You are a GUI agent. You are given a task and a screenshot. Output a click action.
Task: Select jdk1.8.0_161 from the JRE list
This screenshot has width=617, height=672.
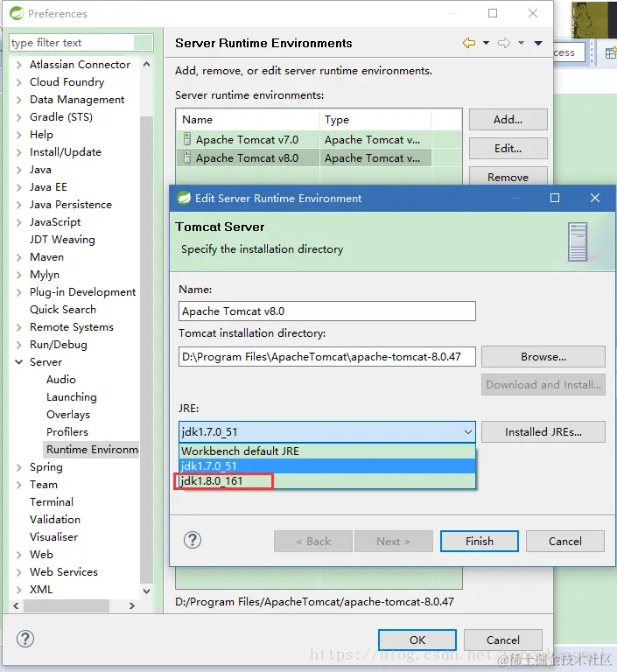[327, 481]
